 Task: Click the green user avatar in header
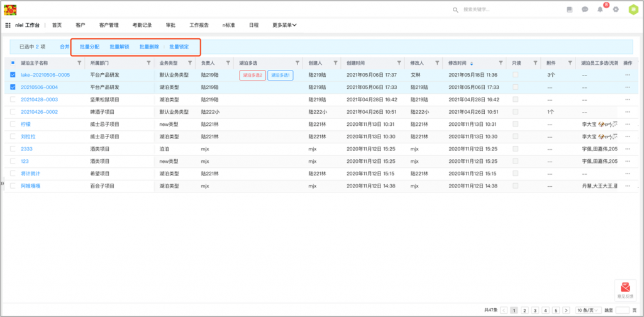[x=633, y=9]
